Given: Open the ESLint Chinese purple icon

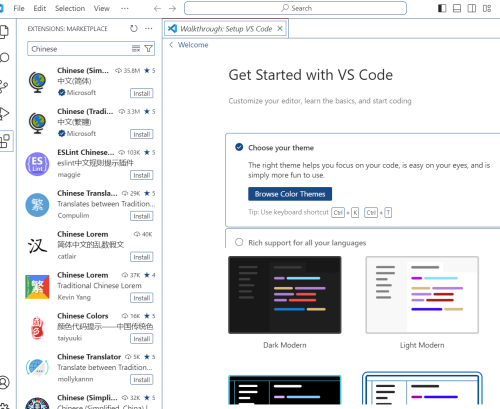Looking at the screenshot, I should tap(37, 164).
